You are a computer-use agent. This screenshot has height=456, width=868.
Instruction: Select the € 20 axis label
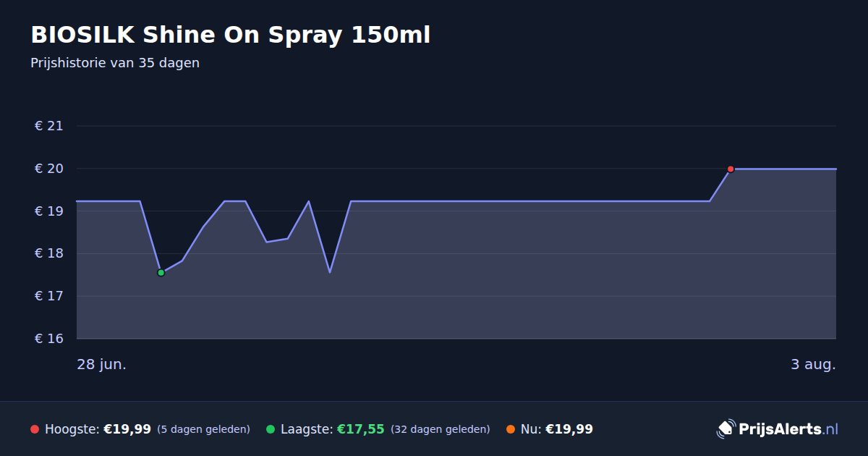[x=49, y=169]
